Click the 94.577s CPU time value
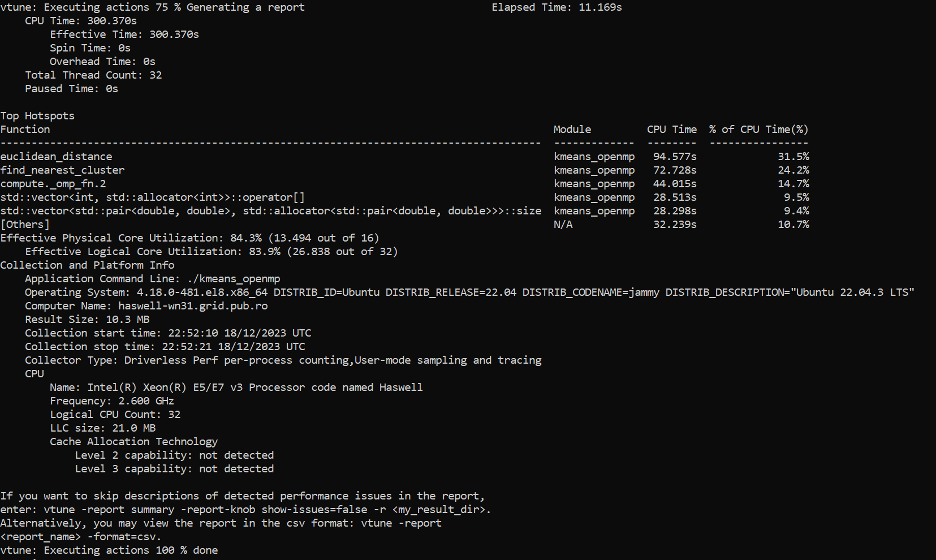 tap(675, 157)
